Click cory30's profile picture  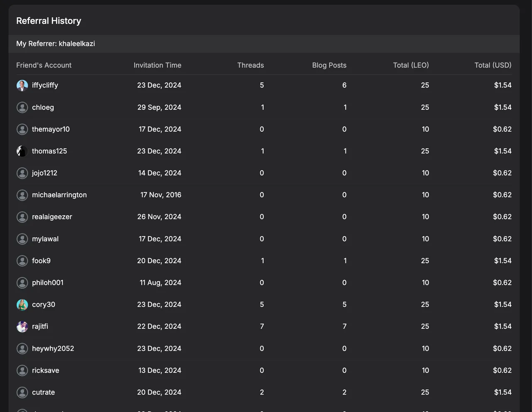point(22,305)
